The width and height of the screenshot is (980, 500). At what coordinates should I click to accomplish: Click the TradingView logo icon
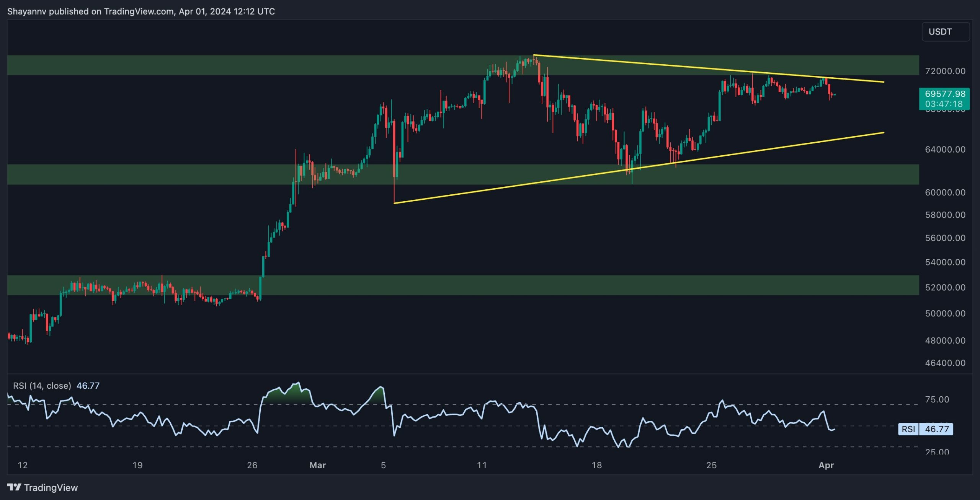click(14, 487)
